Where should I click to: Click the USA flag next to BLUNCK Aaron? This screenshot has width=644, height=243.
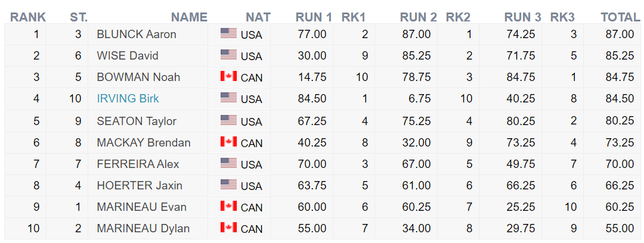tap(228, 33)
